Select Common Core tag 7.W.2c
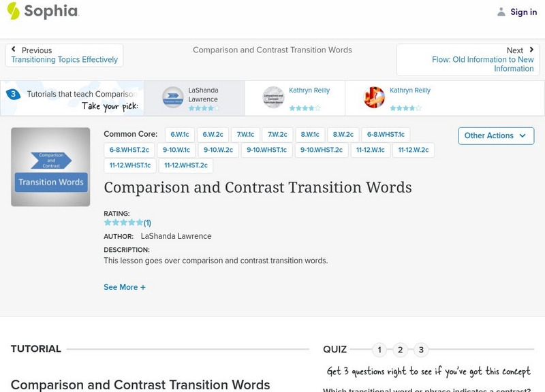The height and width of the screenshot is (392, 545). click(277, 134)
